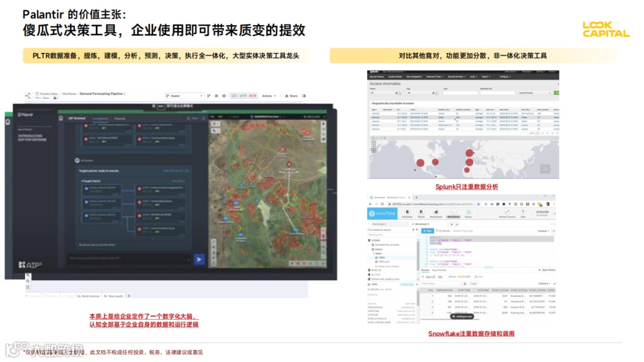Download results icon beside Copy button
The image size is (644, 362).
pyautogui.click(x=465, y=283)
